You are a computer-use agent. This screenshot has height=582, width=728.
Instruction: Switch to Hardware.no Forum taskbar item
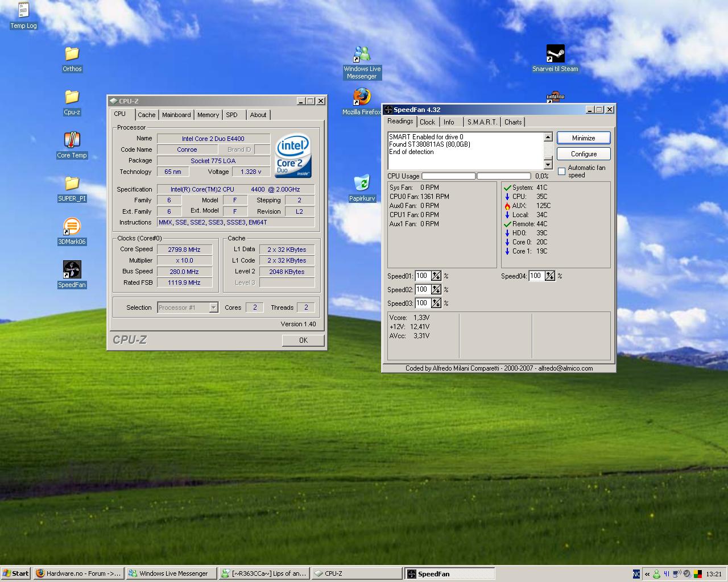click(x=78, y=573)
